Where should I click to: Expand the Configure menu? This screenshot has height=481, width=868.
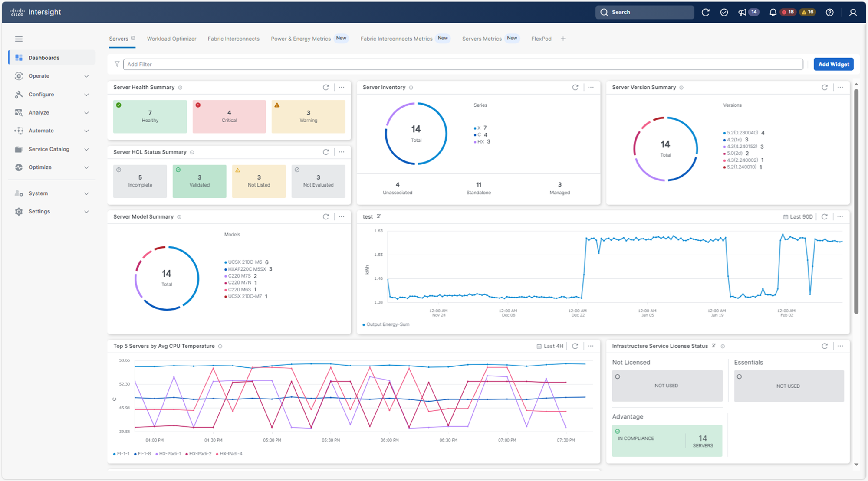pyautogui.click(x=52, y=94)
